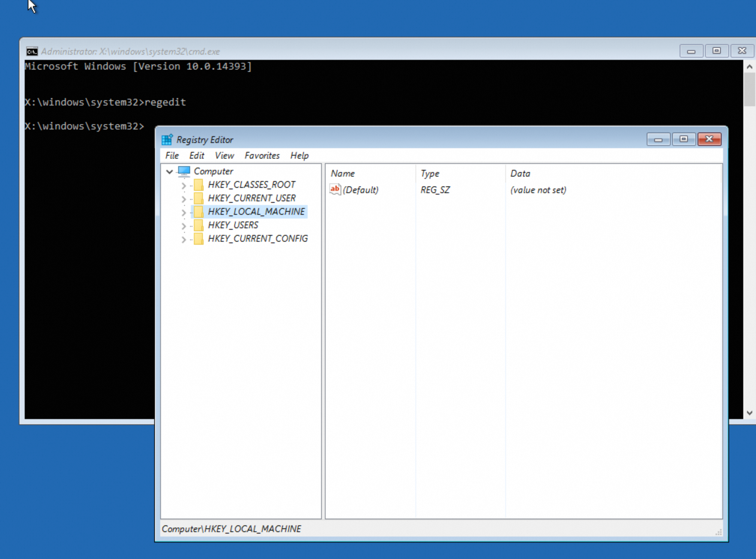756x559 pixels.
Task: Open the Favorites menu
Action: [262, 156]
